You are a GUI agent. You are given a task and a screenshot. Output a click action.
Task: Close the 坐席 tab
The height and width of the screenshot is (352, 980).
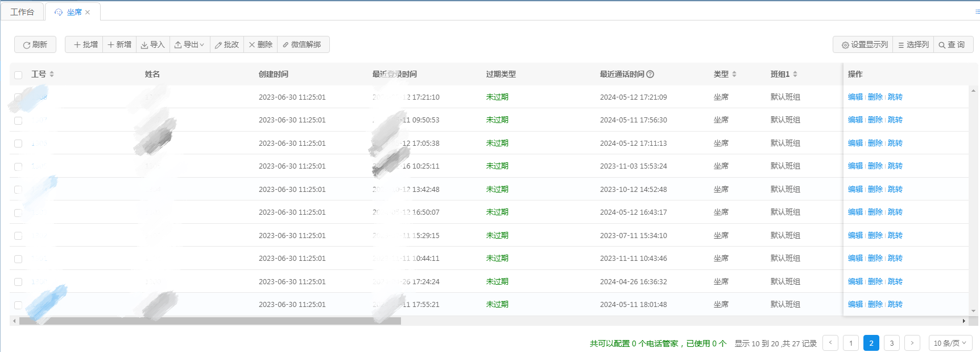coord(88,13)
